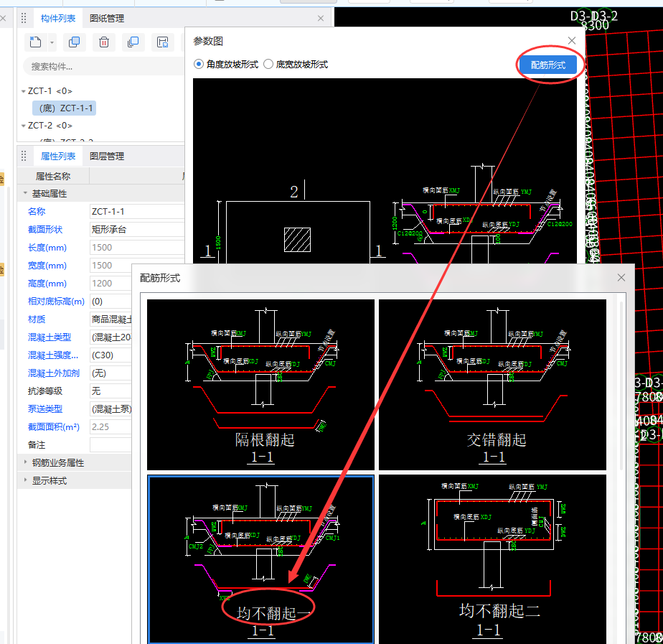This screenshot has width=663, height=644.
Task: Select 隔根翻起 reinforcement thumbnail
Action: (x=261, y=384)
